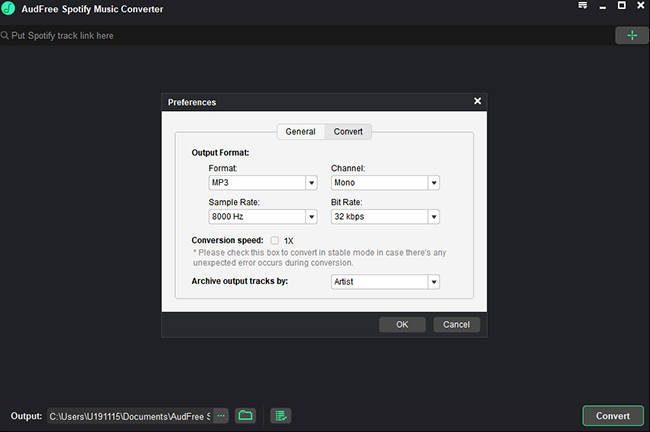Image resolution: width=650 pixels, height=432 pixels.
Task: Click the output path browse ellipsis
Action: [221, 415]
